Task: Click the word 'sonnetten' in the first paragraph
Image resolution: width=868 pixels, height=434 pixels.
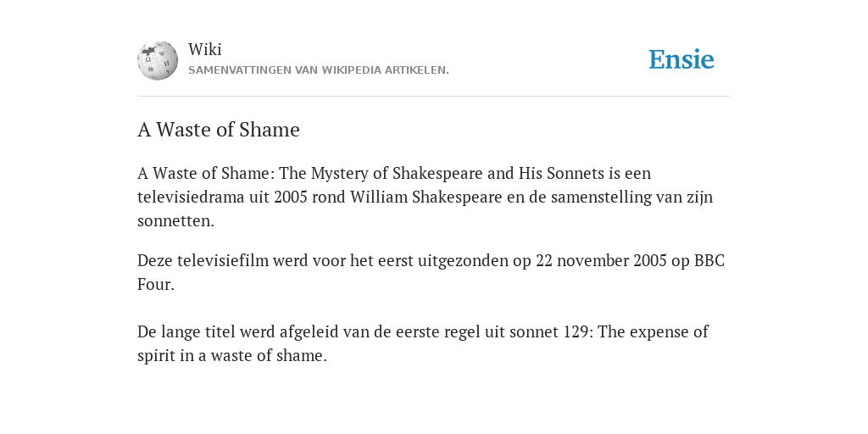Action: [x=175, y=221]
